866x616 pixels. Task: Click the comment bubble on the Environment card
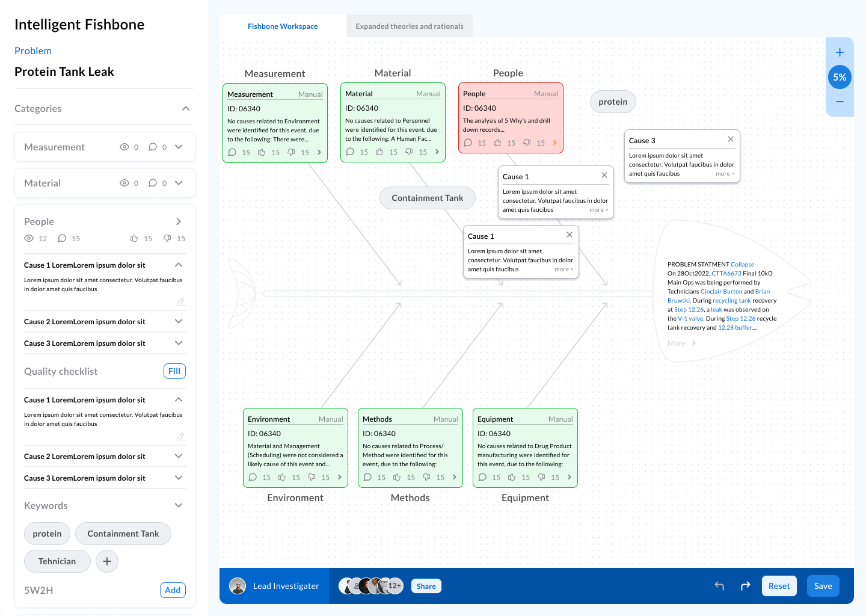click(253, 477)
